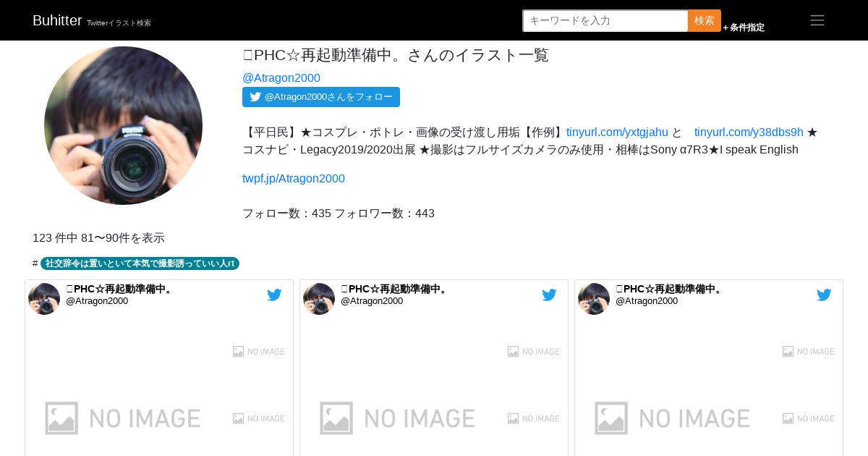Click the small avatar on the second card
This screenshot has height=456, width=868.
tap(319, 299)
